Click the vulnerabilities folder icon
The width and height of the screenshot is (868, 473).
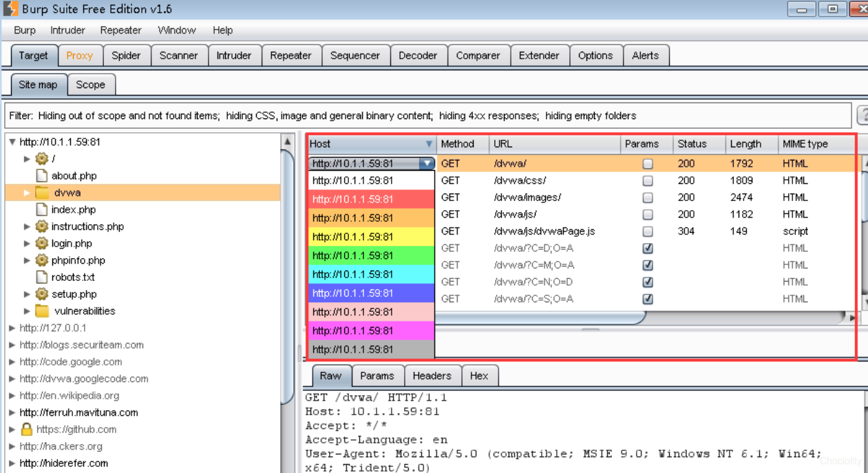[x=42, y=311]
